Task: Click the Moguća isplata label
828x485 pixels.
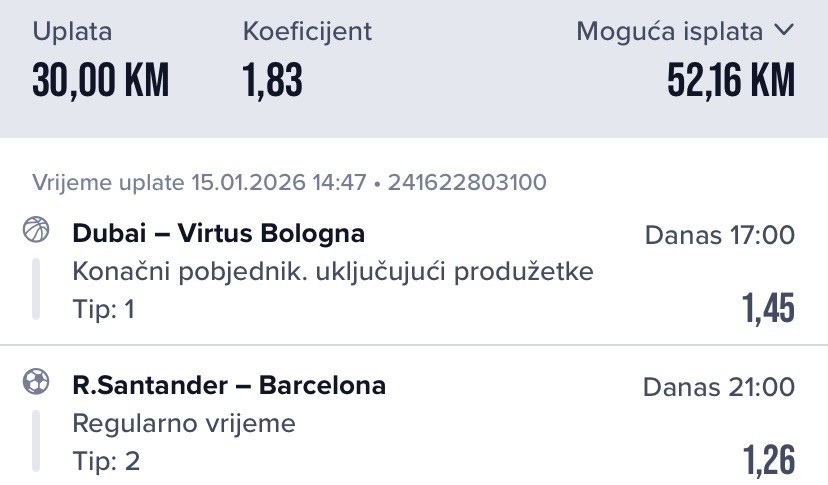Action: point(669,32)
